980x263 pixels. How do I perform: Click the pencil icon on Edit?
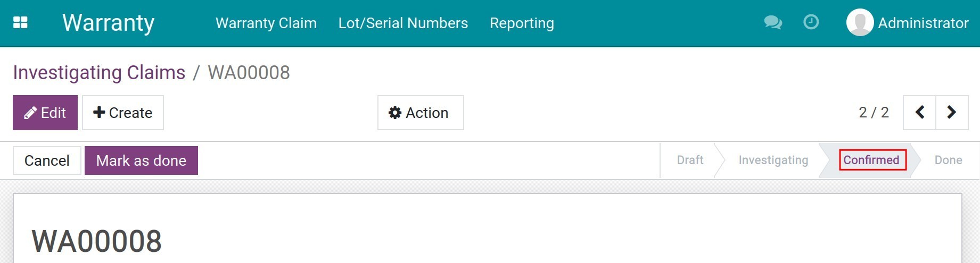(x=30, y=113)
